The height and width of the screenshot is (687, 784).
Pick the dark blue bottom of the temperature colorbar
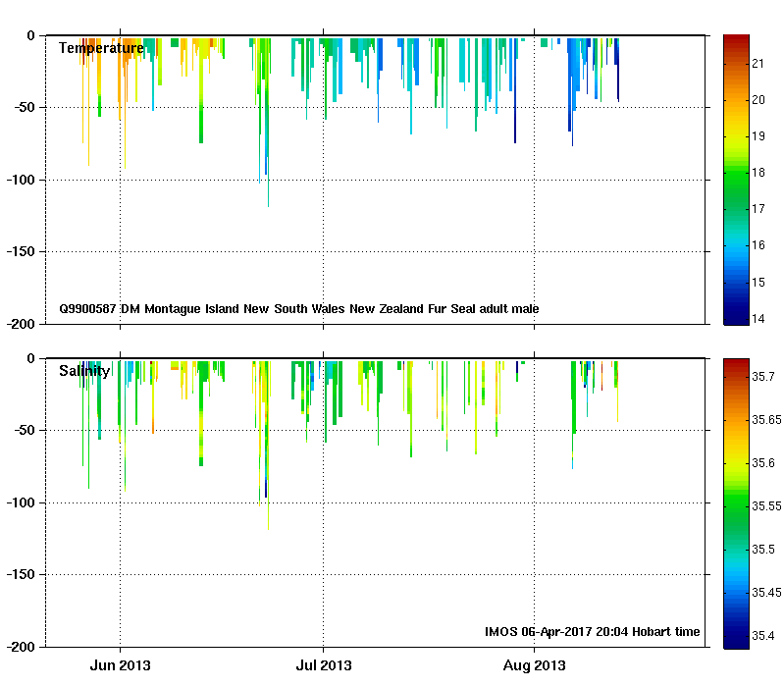737,318
